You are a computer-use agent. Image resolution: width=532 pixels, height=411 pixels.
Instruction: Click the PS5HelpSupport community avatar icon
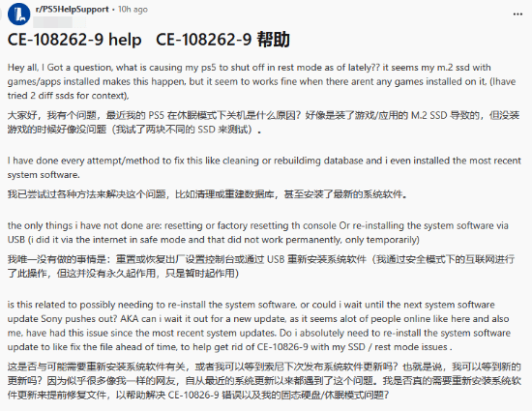[x=18, y=14]
